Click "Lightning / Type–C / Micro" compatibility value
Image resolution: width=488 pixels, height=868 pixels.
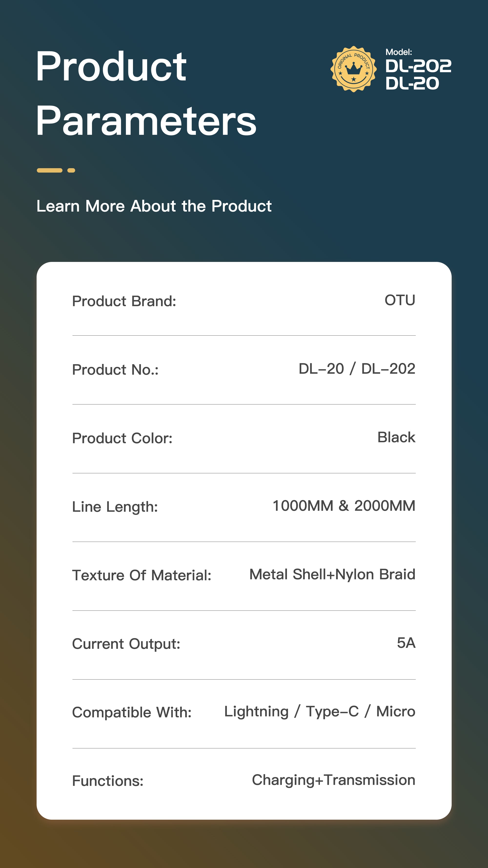[x=320, y=712]
